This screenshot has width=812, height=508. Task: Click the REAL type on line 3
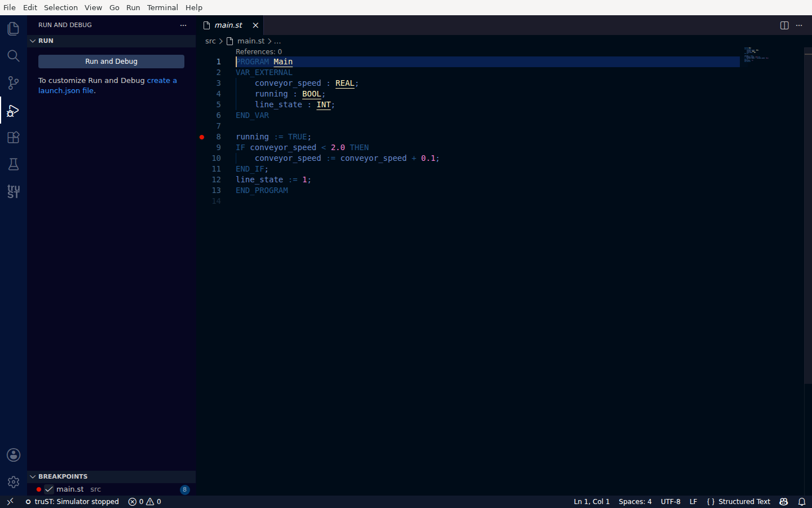coord(345,83)
